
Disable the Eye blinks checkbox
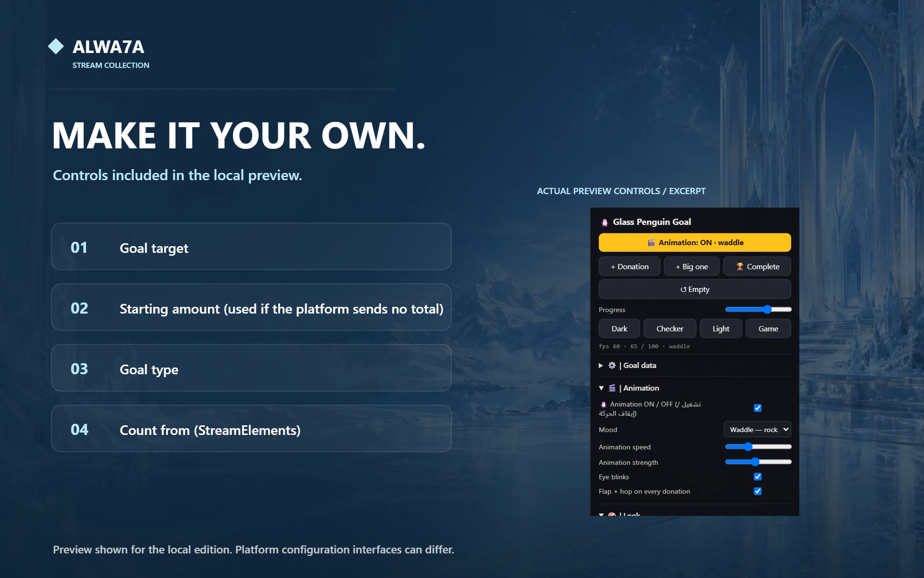(x=757, y=477)
